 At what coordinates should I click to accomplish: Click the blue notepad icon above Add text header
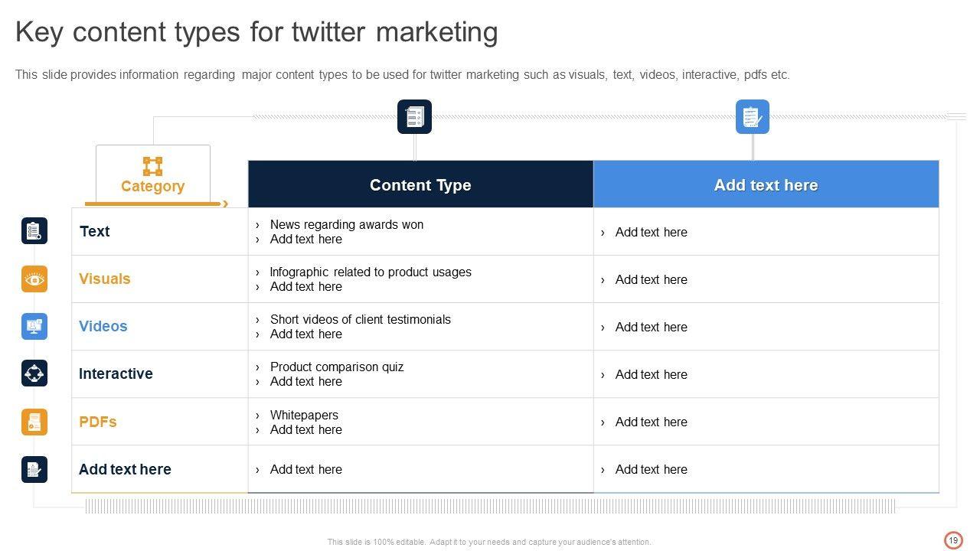[752, 117]
